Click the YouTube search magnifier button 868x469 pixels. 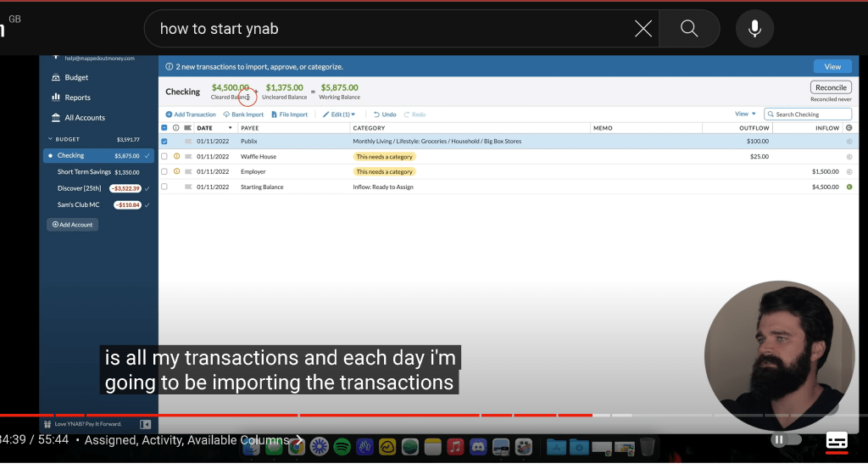(x=689, y=28)
